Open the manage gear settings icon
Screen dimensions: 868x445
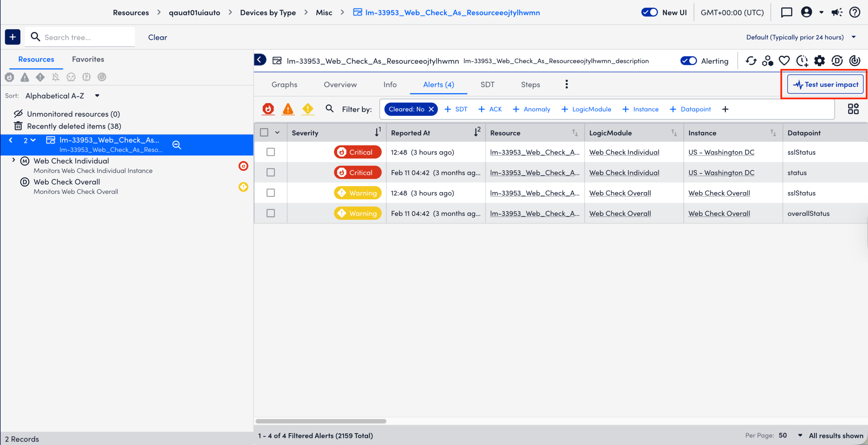(820, 61)
